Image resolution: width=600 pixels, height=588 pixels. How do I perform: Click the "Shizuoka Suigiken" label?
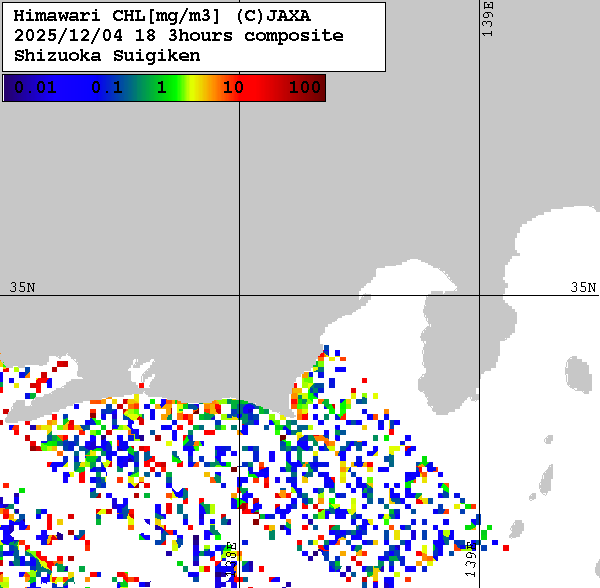tap(107, 56)
